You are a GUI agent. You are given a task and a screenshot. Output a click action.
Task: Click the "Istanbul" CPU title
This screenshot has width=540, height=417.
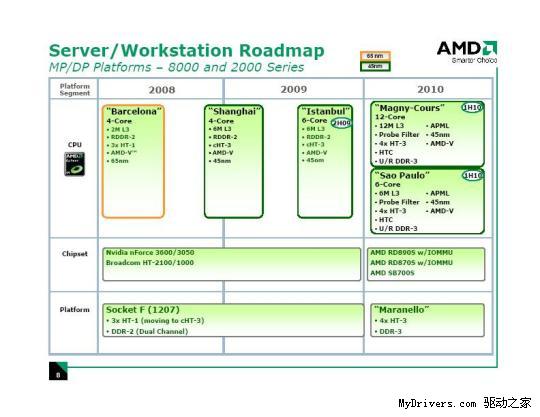coord(325,111)
